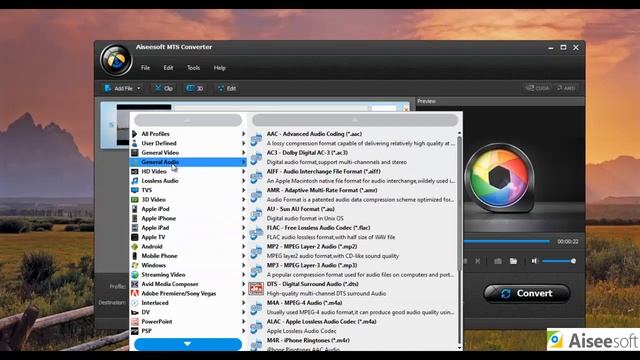Click the Mobile Phone icon
This screenshot has height=360, width=640.
tap(135, 256)
